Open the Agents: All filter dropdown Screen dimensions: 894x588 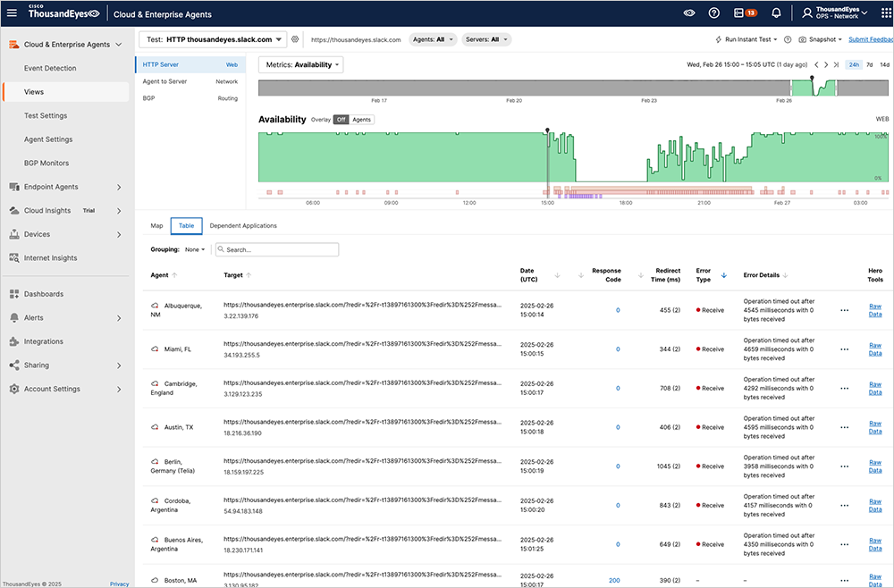(x=433, y=39)
